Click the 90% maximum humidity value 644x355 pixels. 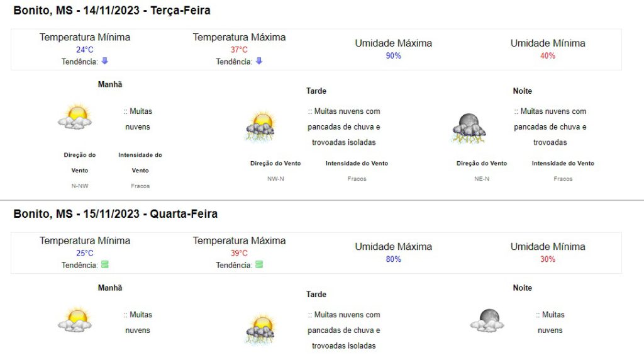pos(393,55)
